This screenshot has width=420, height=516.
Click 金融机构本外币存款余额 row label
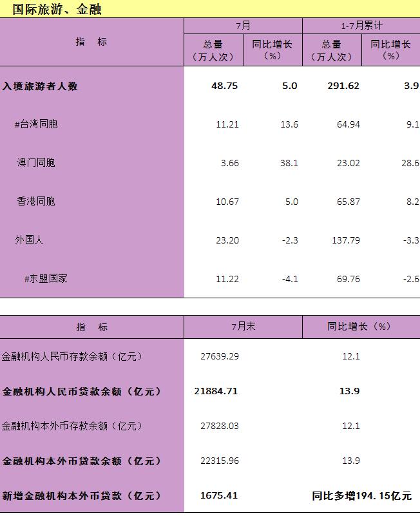point(72,426)
